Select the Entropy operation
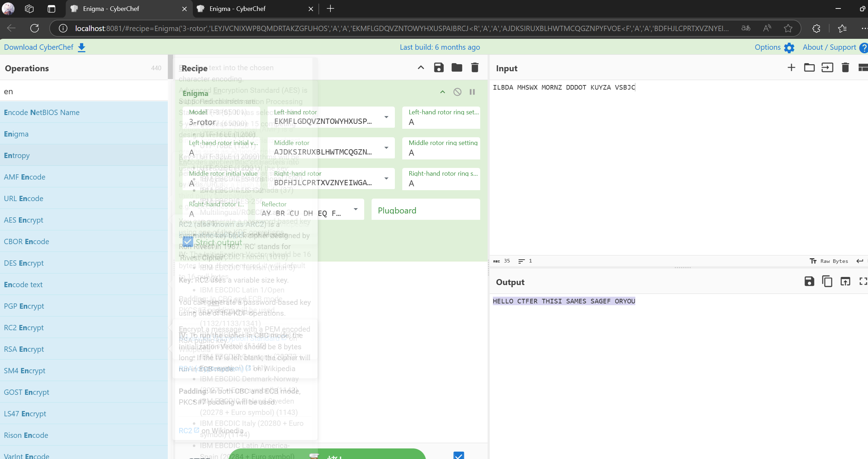The height and width of the screenshot is (459, 868). tap(84, 155)
